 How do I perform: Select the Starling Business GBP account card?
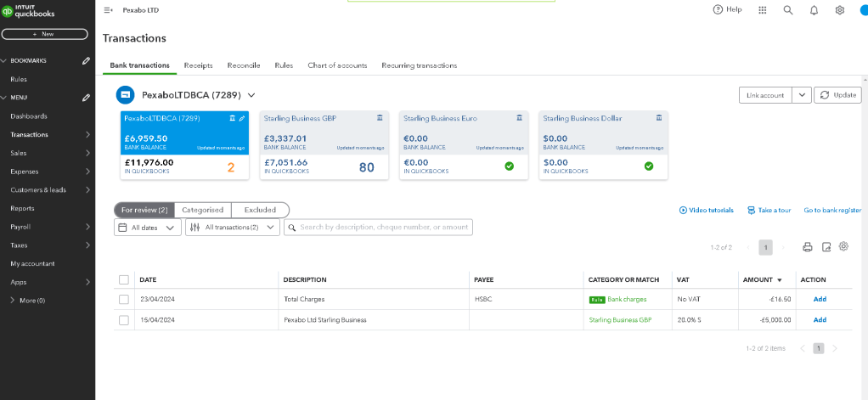click(x=324, y=145)
